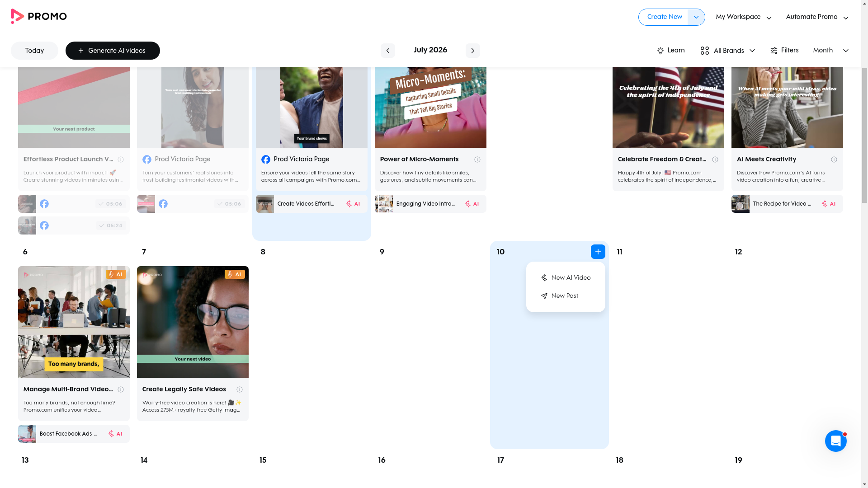The width and height of the screenshot is (868, 488).
Task: Open the Automate Promo menu
Action: [817, 17]
